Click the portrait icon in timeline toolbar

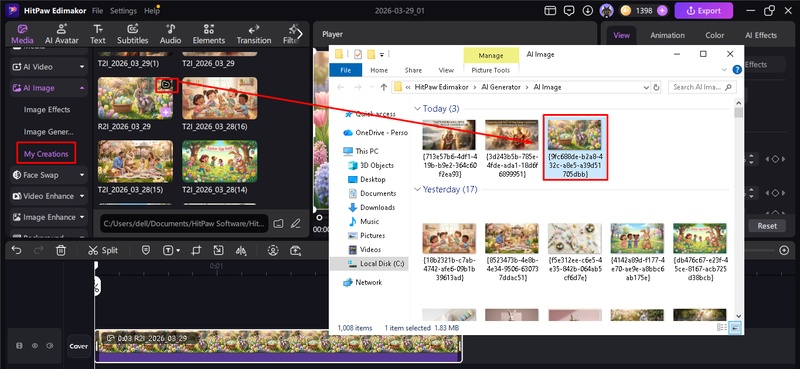pyautogui.click(x=273, y=250)
